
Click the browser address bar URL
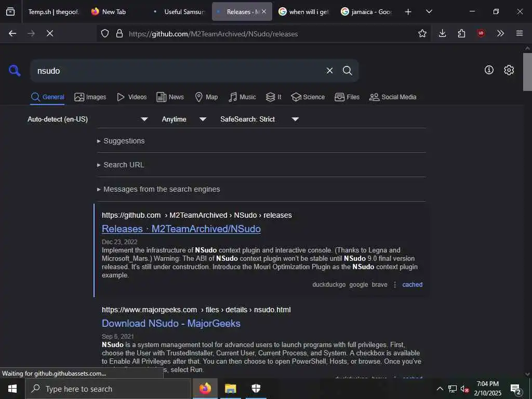click(213, 34)
